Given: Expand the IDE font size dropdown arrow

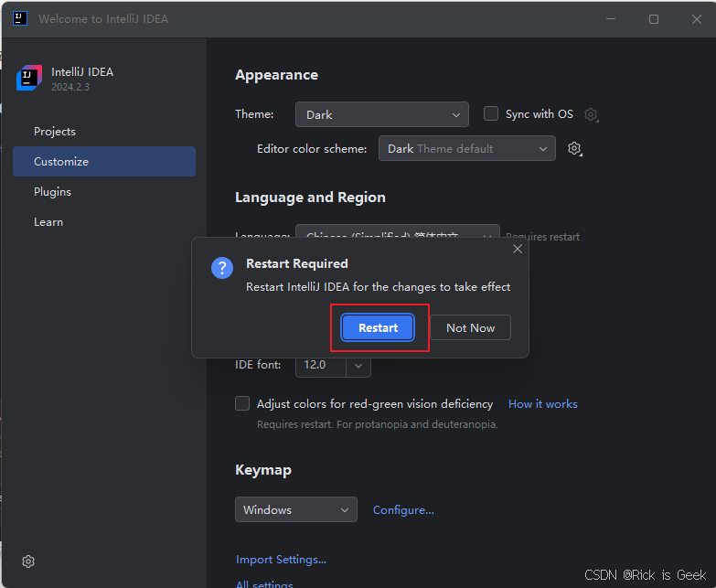Looking at the screenshot, I should coord(358,366).
